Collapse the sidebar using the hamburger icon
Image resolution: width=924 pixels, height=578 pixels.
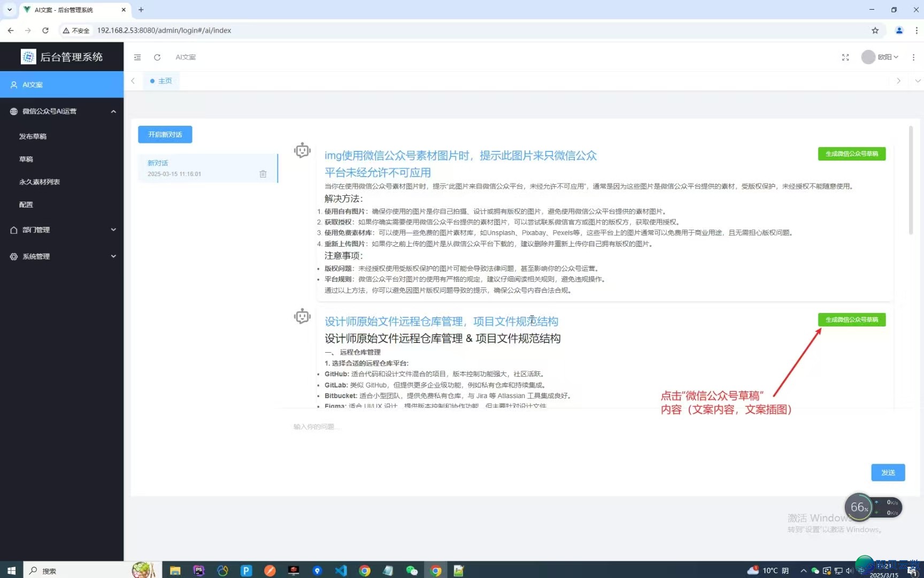coord(137,57)
